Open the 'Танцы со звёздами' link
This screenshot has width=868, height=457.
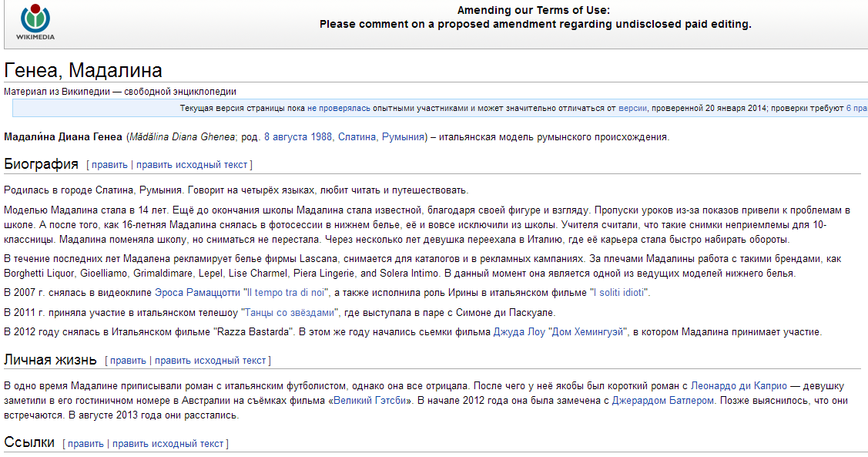click(x=290, y=313)
